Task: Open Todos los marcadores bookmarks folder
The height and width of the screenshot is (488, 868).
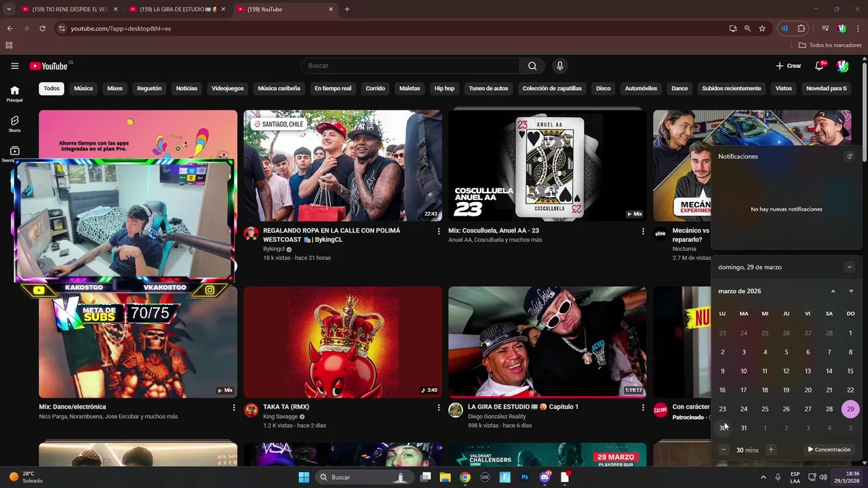Action: [830, 45]
